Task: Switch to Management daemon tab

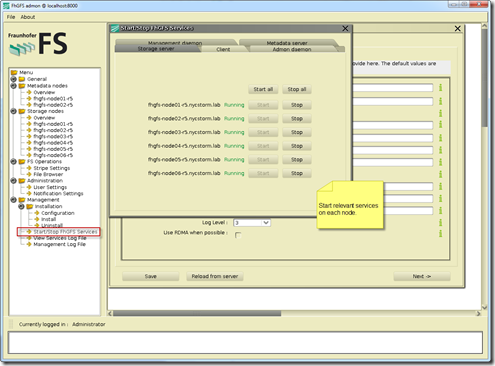Action: coord(175,42)
